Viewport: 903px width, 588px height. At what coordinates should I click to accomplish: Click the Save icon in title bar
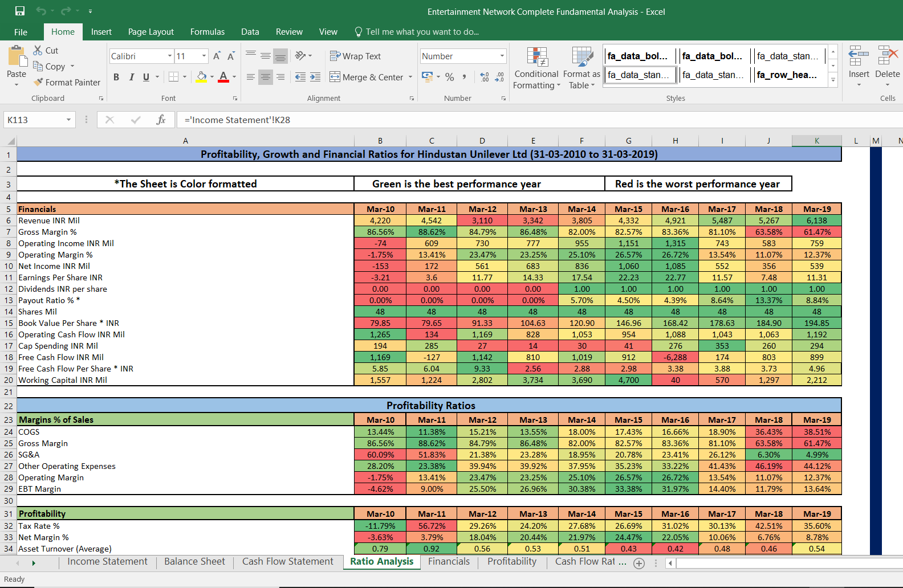pos(20,11)
